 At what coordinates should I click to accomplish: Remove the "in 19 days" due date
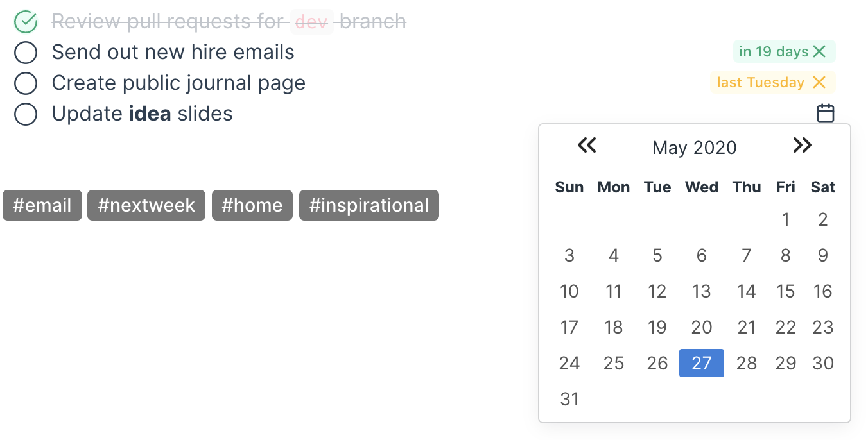pos(819,52)
